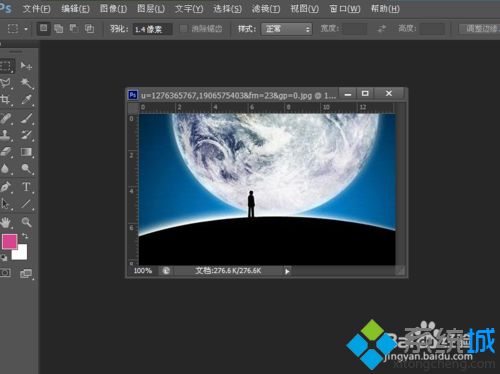Select the Eyedropper tool
The height and width of the screenshot is (374, 500).
pyautogui.click(x=26, y=99)
